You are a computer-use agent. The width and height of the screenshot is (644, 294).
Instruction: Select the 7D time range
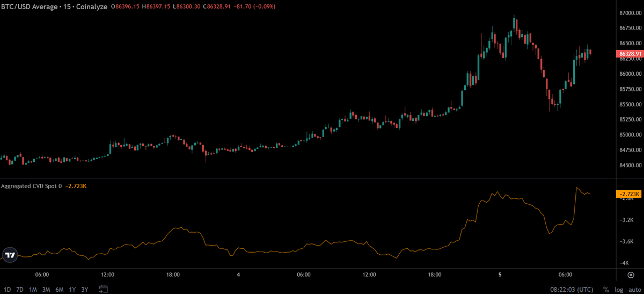coord(20,290)
